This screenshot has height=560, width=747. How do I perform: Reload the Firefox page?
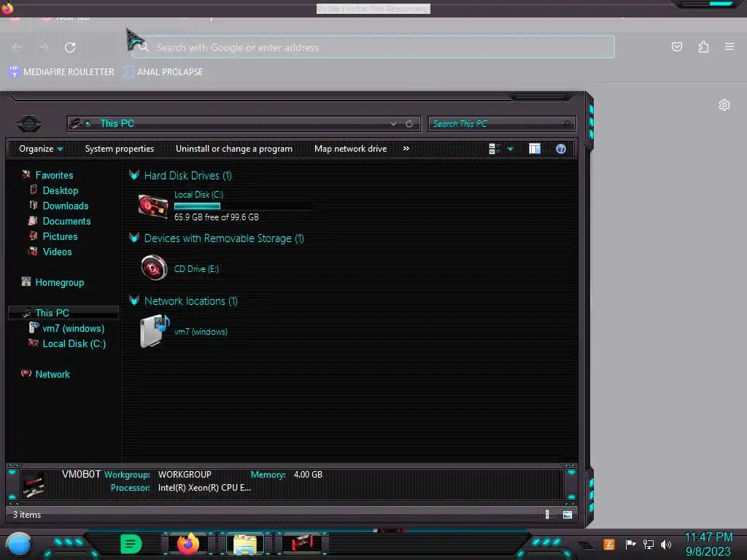point(70,47)
